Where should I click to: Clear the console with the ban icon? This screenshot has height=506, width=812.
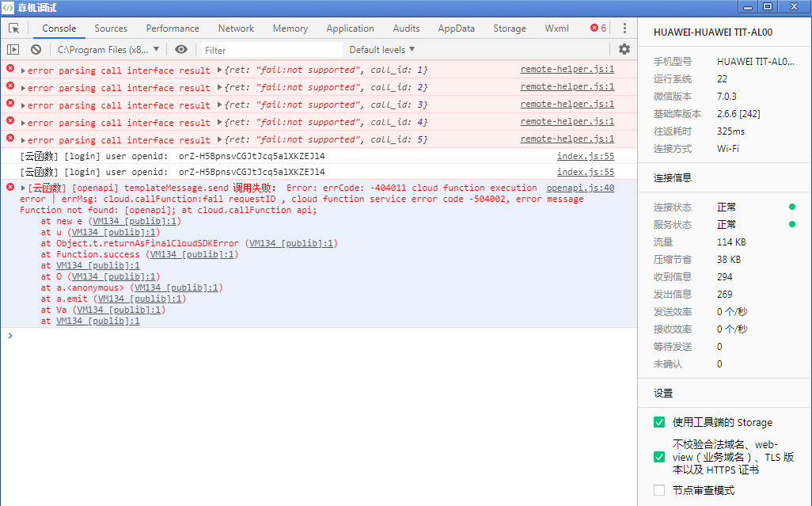pyautogui.click(x=36, y=49)
